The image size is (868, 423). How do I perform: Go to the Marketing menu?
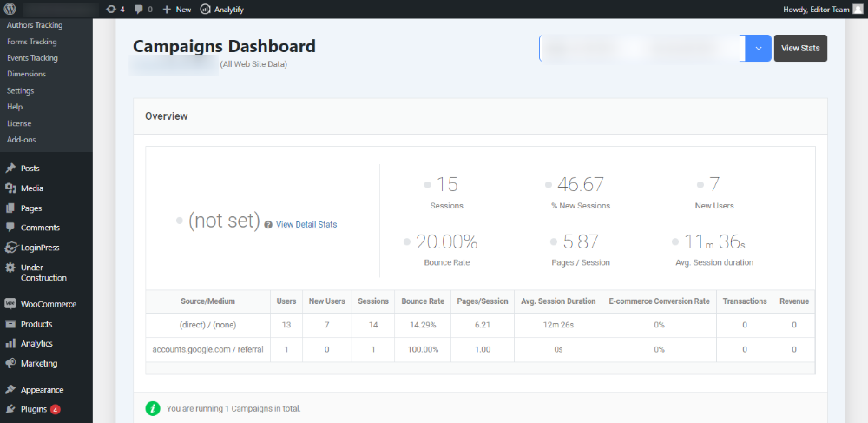pos(39,363)
